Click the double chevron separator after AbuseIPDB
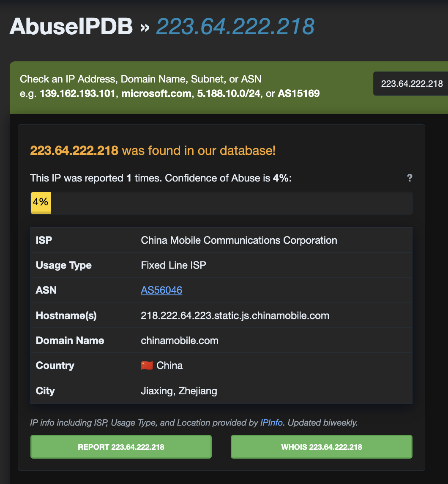This screenshot has height=484, width=448. pos(145,28)
